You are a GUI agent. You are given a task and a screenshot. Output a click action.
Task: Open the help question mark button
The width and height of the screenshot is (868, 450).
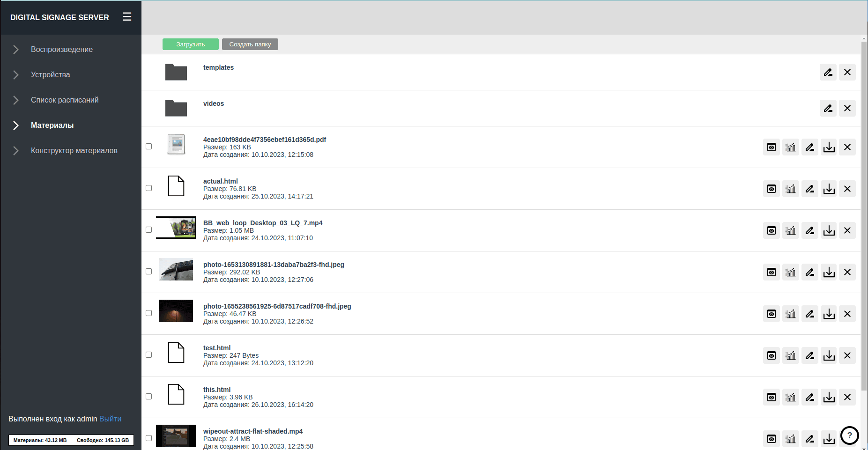849,435
